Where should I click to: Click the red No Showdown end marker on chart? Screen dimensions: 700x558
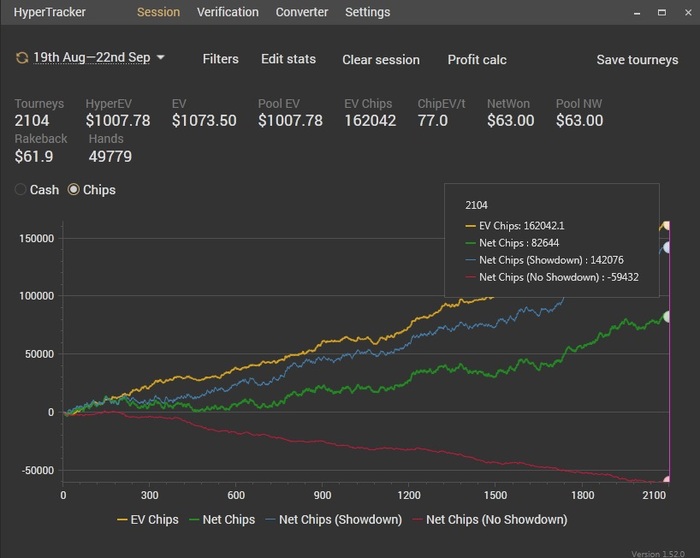(x=667, y=481)
